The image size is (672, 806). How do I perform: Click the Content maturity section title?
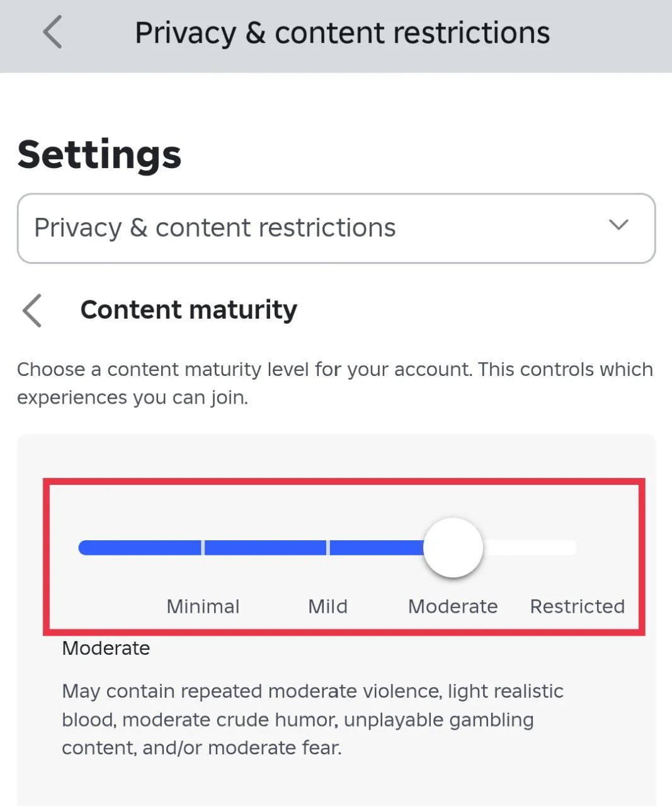(188, 310)
